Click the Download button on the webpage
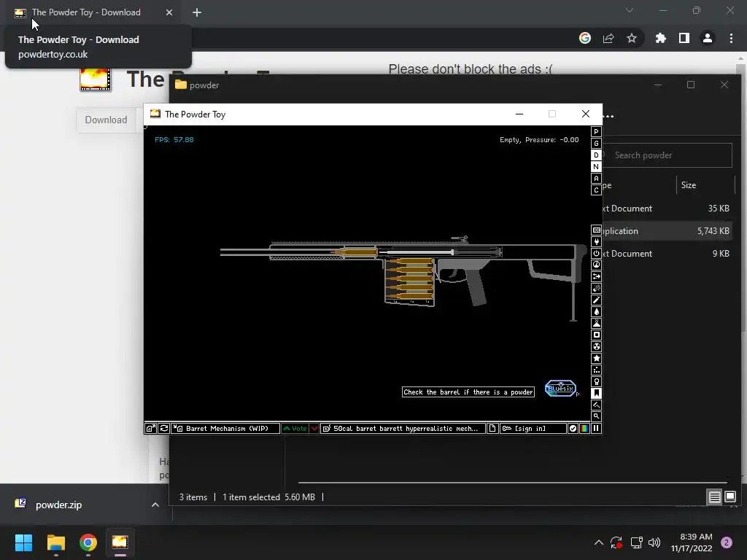 106,120
